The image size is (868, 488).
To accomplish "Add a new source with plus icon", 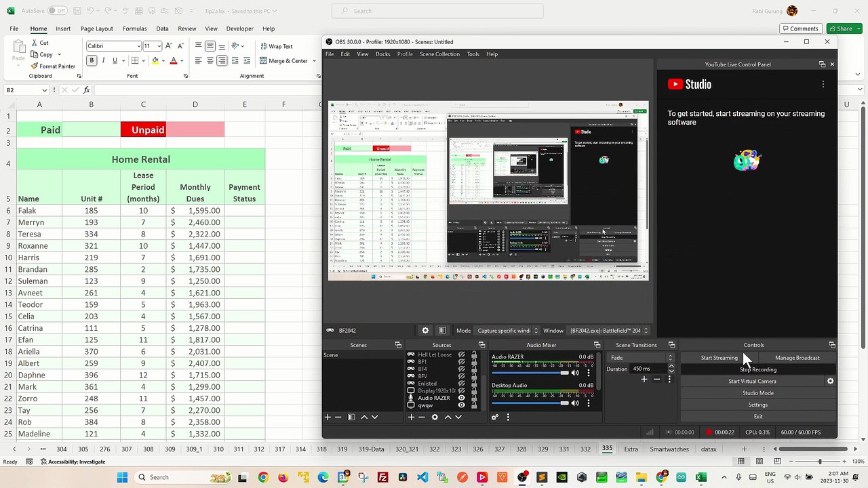I will (411, 417).
